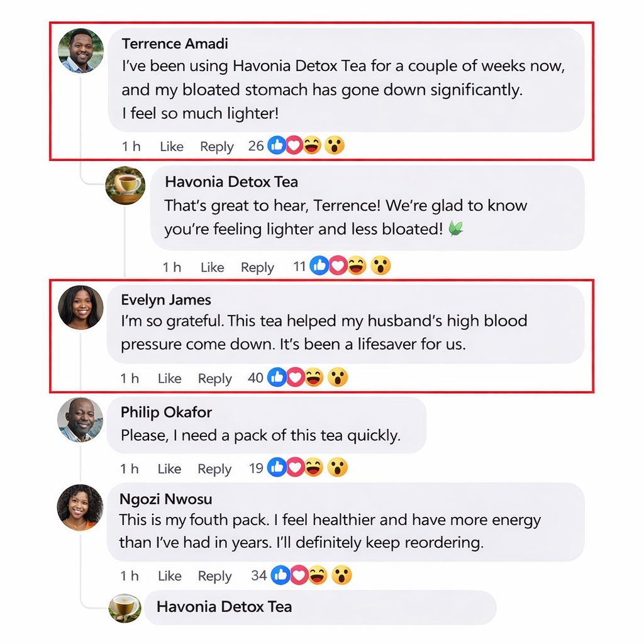Image resolution: width=644 pixels, height=644 pixels.
Task: Open Terrence Amadi's profile picture
Action: pyautogui.click(x=80, y=50)
